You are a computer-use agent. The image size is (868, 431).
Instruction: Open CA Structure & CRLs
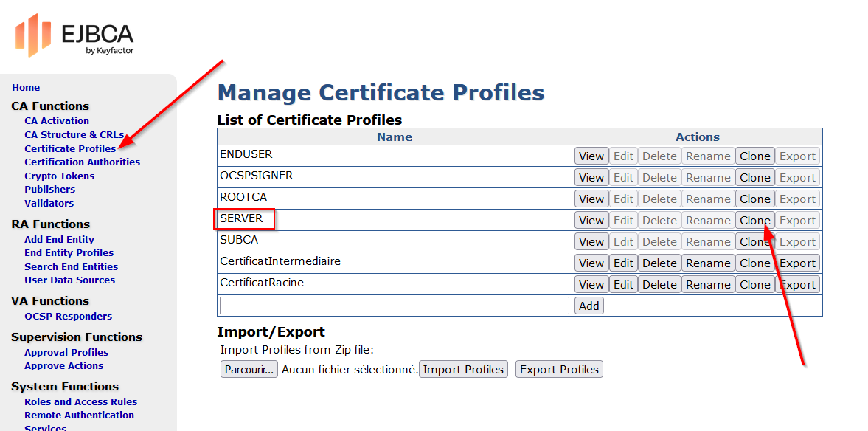click(x=74, y=135)
